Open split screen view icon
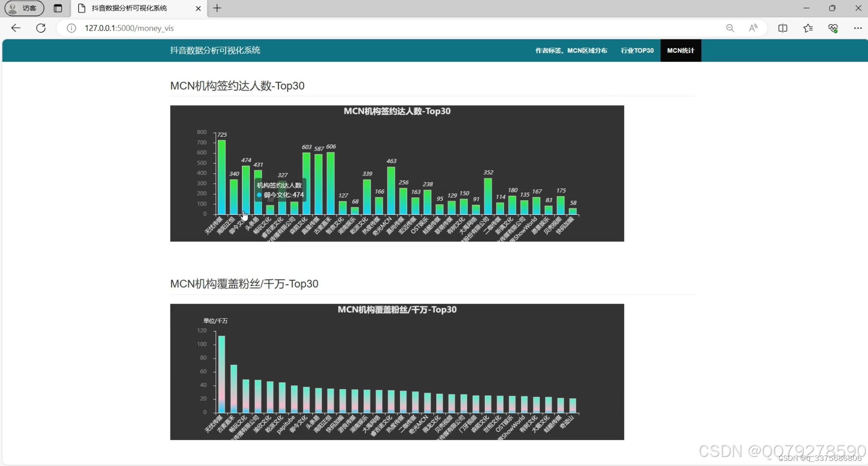Screen dimensions: 868x466 tap(783, 28)
